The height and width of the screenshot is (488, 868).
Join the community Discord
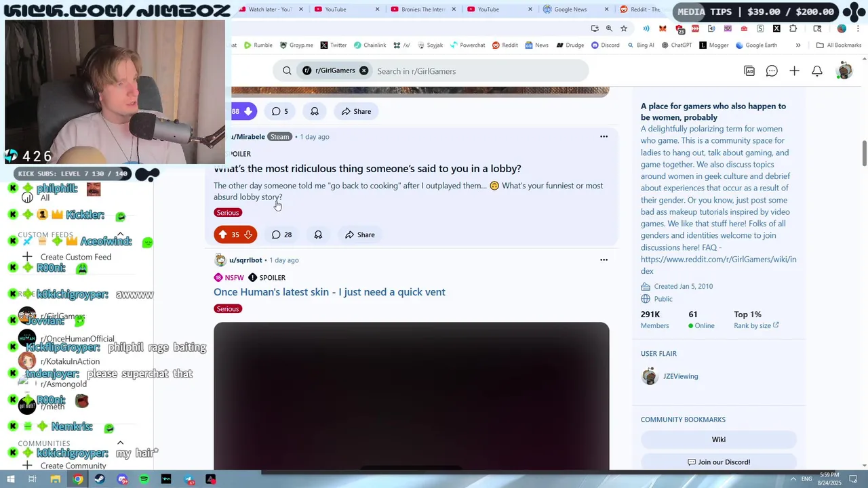719,462
